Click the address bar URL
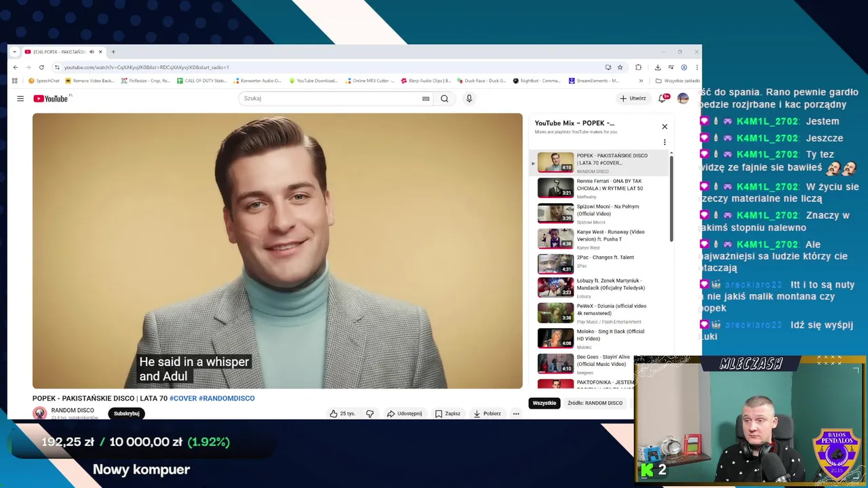The width and height of the screenshot is (868, 488). tap(146, 67)
